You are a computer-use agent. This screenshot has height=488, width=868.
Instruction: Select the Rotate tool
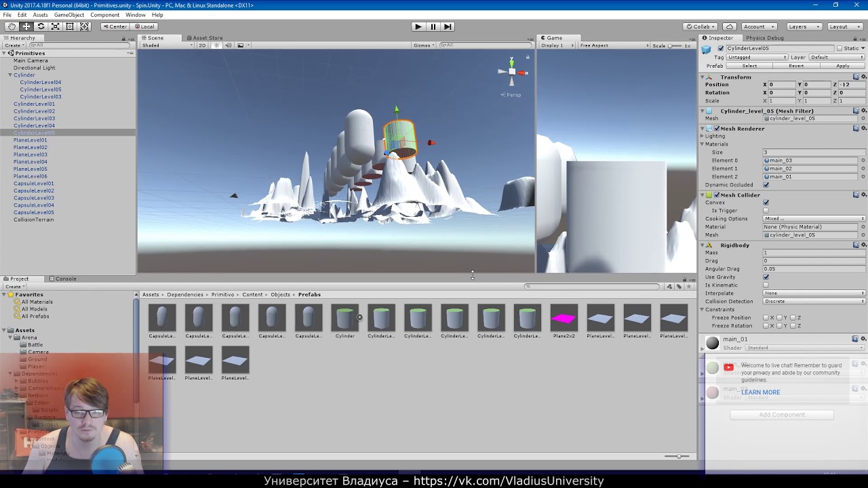pyautogui.click(x=41, y=26)
